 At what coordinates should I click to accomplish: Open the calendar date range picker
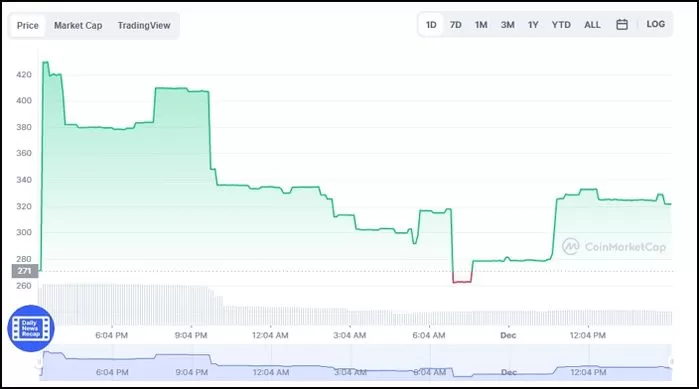(622, 25)
